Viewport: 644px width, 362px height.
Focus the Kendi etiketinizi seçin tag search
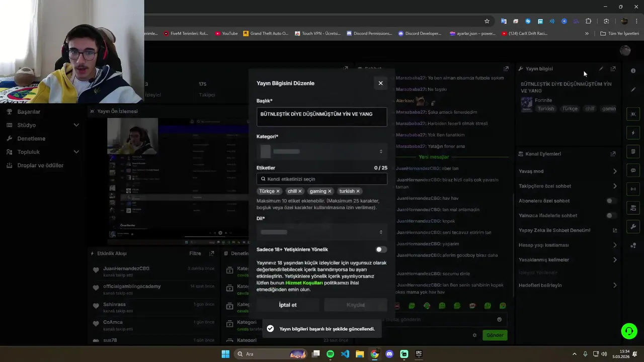click(x=321, y=179)
